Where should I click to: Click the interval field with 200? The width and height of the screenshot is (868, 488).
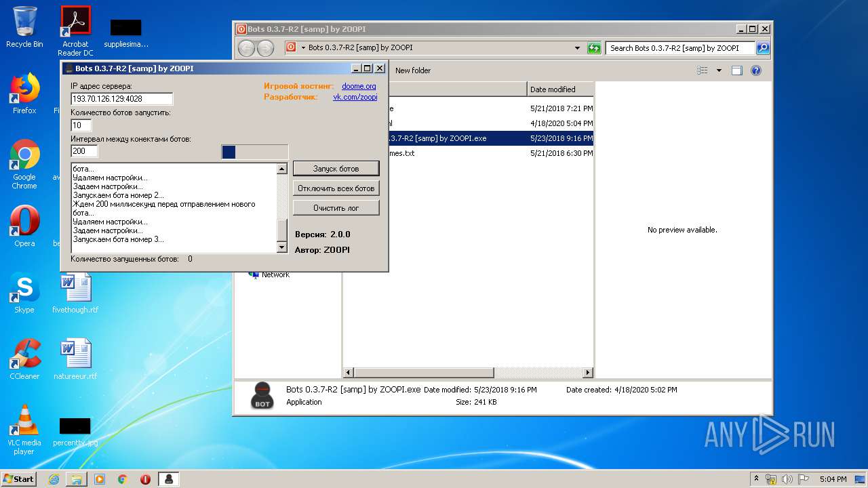84,151
